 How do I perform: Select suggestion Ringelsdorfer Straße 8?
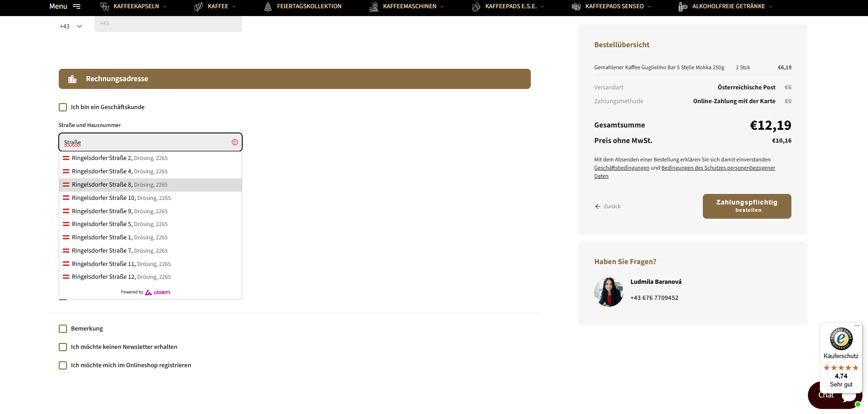(x=150, y=185)
